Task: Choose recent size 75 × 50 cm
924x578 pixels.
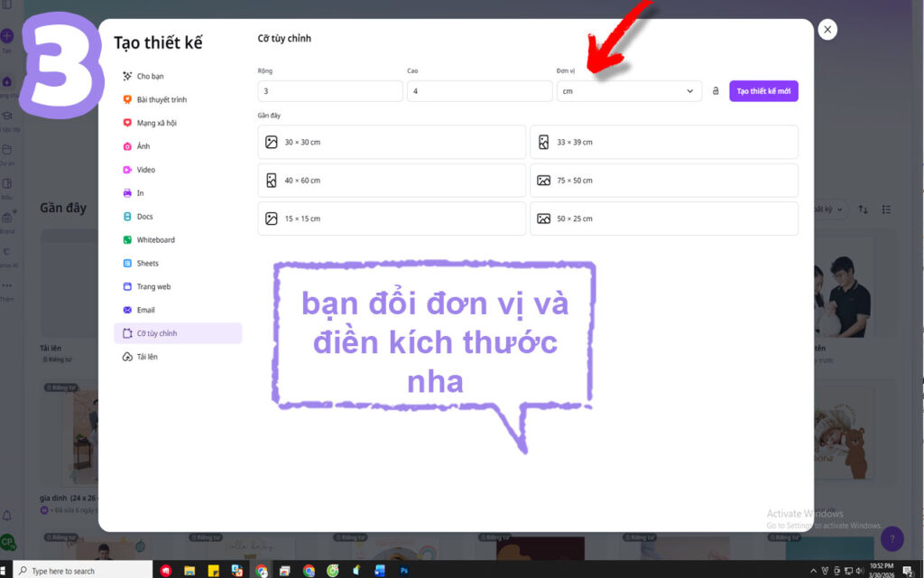Action: click(664, 181)
